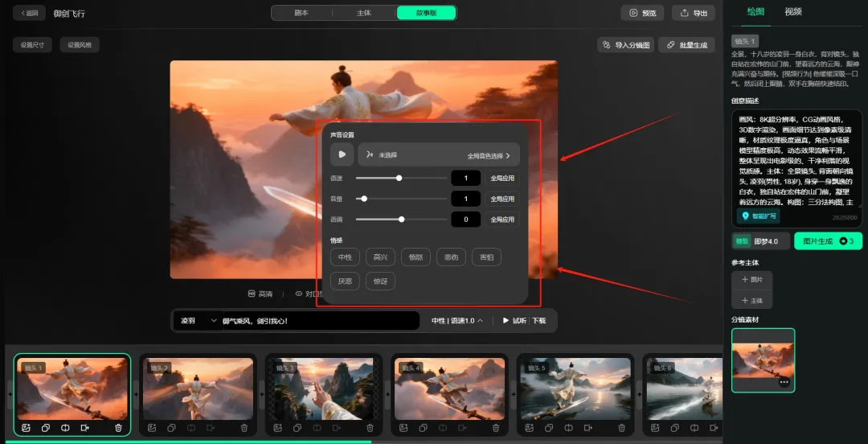The height and width of the screenshot is (444, 868).
Task: Open the three-dot menu on 分镜素材 thumbnail
Action: pos(784,382)
